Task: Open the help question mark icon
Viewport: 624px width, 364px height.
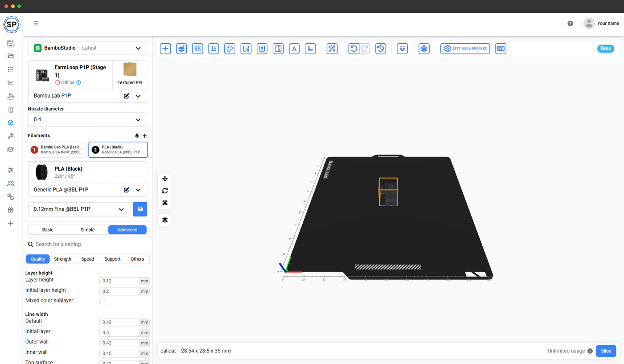Action: [571, 24]
